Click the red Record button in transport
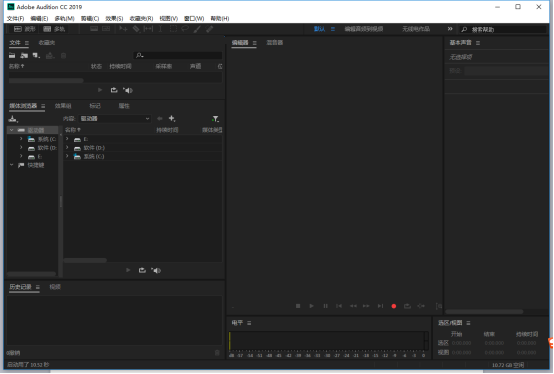The height and width of the screenshot is (374, 554). click(394, 306)
